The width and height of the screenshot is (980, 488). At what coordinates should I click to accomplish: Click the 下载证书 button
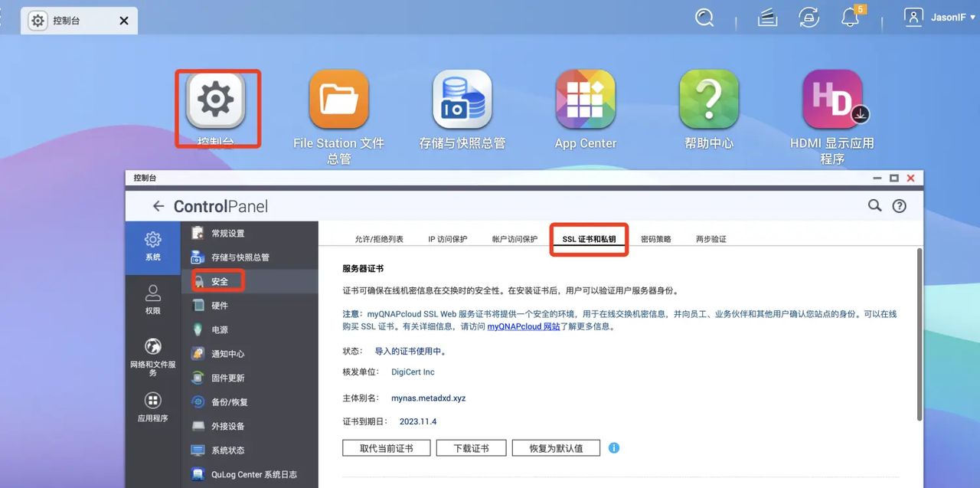(x=471, y=447)
